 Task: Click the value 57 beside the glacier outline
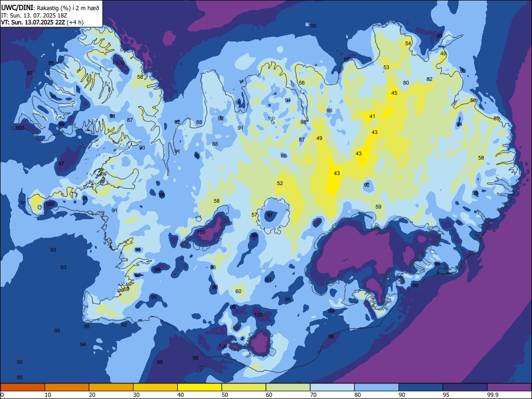click(254, 215)
